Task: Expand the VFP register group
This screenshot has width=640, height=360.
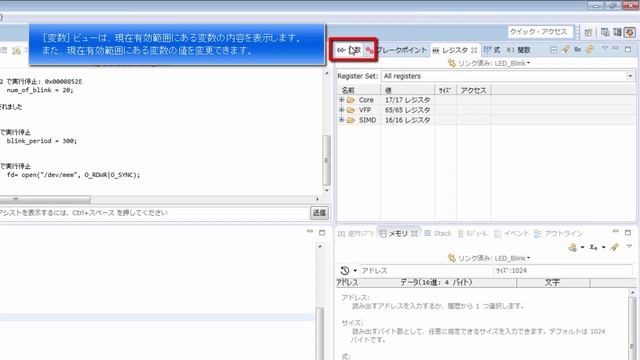Action: coord(342,110)
